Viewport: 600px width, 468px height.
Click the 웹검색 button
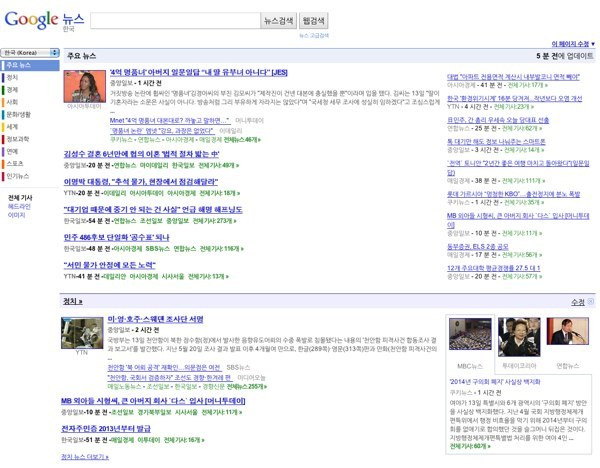313,21
